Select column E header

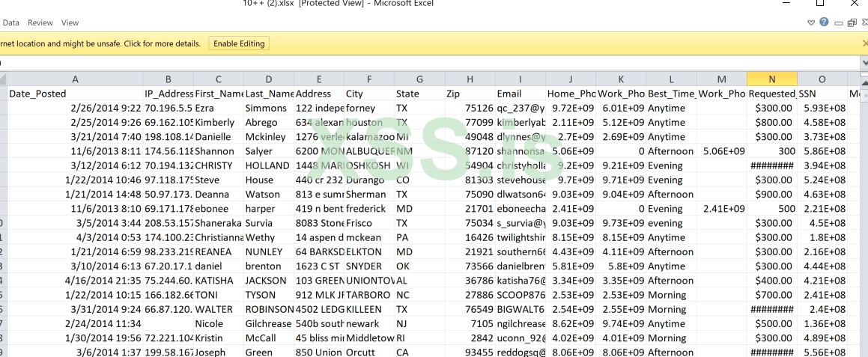coord(319,79)
